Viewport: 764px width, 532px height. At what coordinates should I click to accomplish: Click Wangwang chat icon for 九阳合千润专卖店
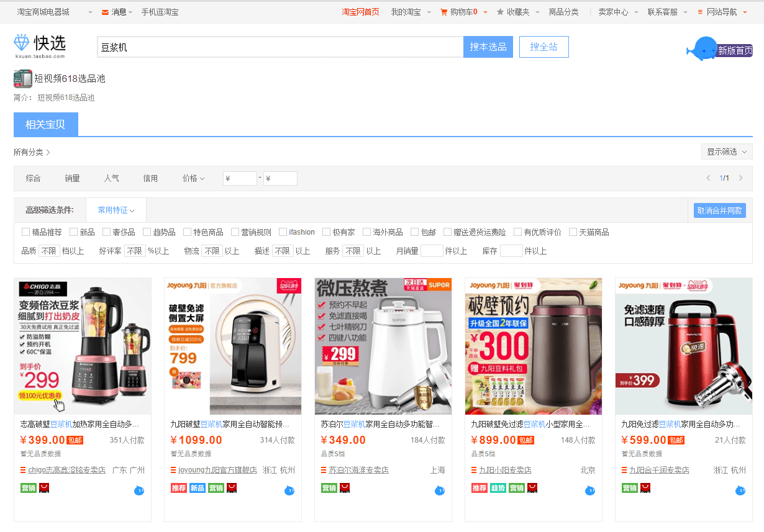(x=740, y=491)
